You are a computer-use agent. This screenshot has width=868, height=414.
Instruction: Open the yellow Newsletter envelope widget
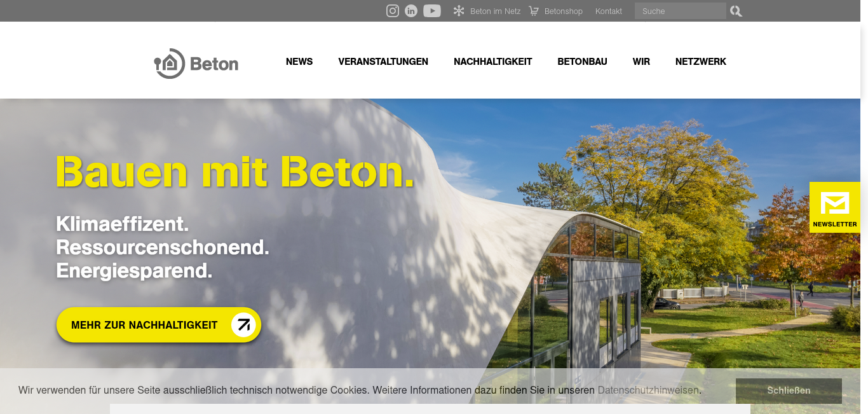835,207
